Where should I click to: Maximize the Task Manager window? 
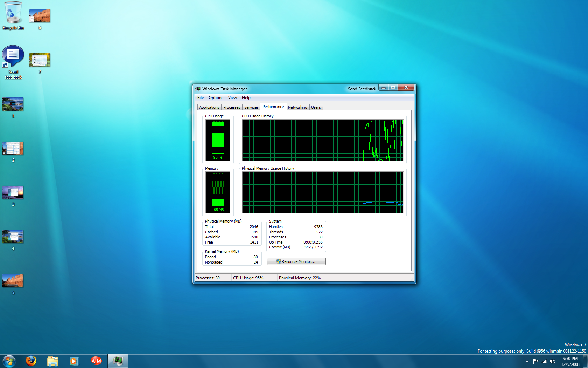pos(393,88)
